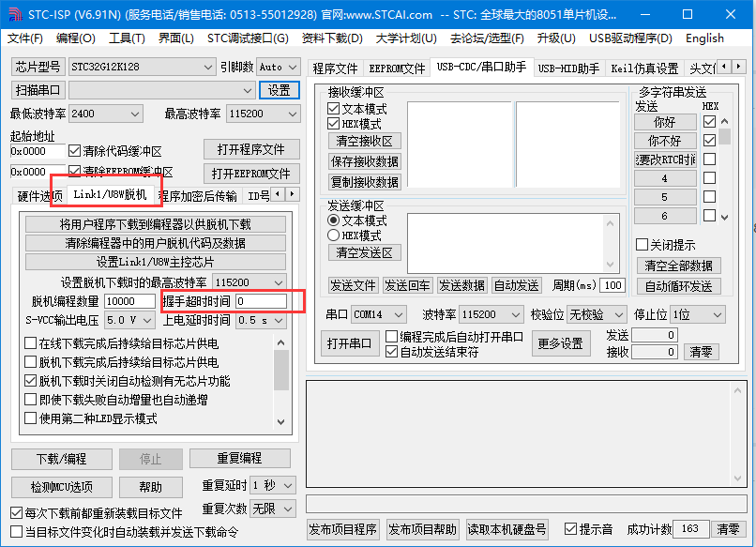
Task: Enable 关闭提示 checkbox
Action: point(642,245)
